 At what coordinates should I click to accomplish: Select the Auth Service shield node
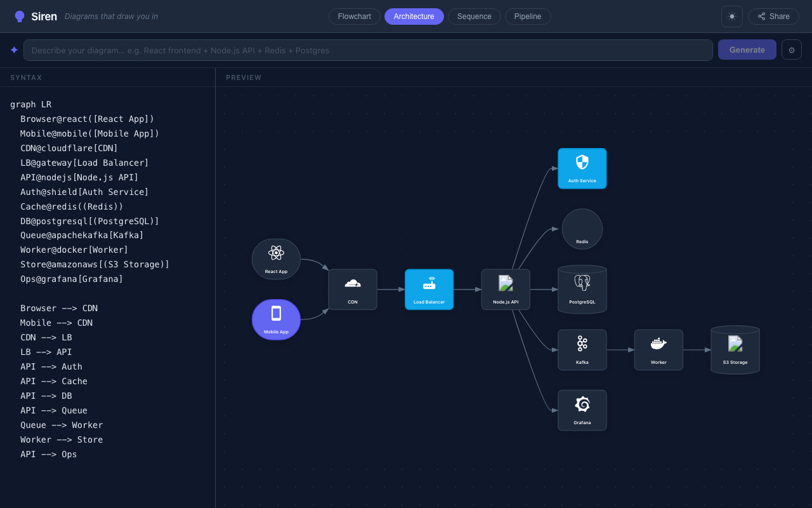[582, 168]
